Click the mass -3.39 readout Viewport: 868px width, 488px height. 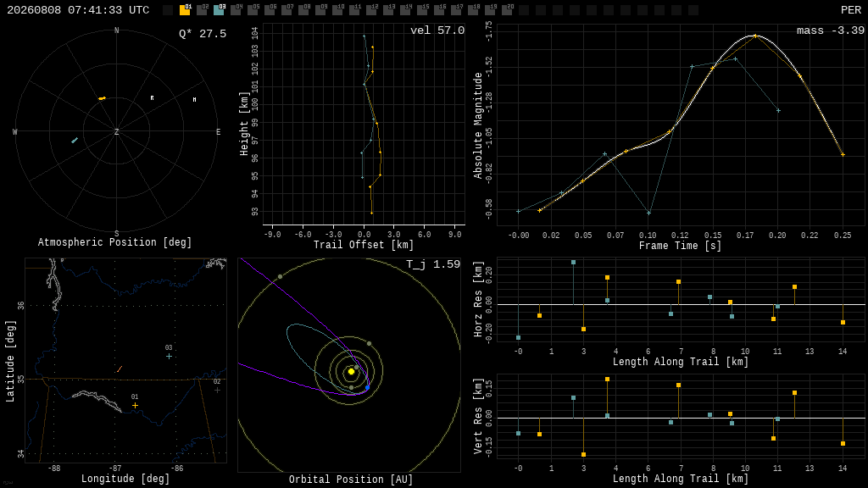[830, 30]
